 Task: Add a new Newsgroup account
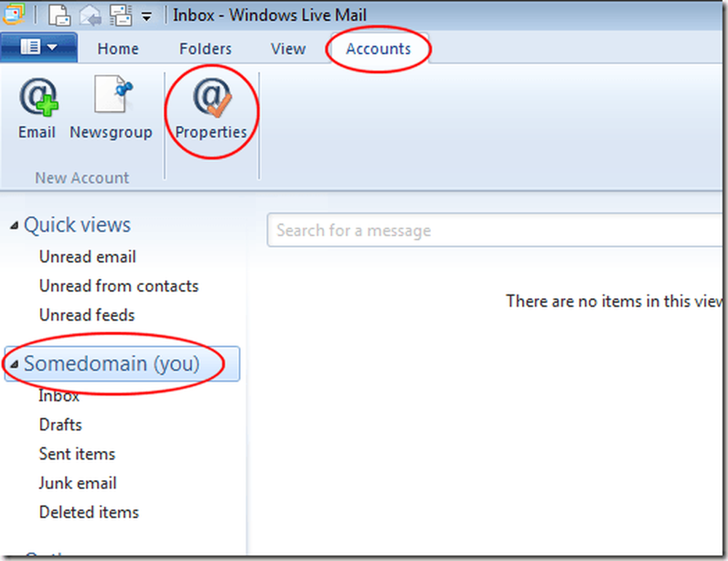point(111,109)
